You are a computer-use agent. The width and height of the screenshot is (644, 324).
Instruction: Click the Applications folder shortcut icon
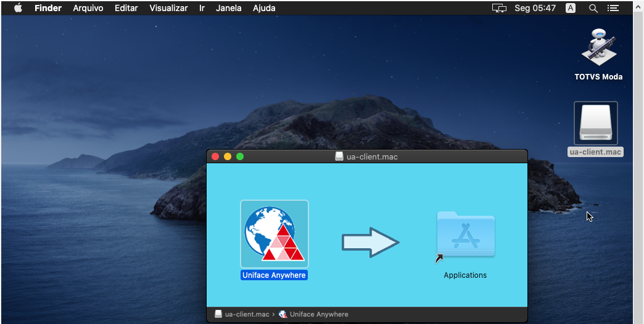[465, 236]
